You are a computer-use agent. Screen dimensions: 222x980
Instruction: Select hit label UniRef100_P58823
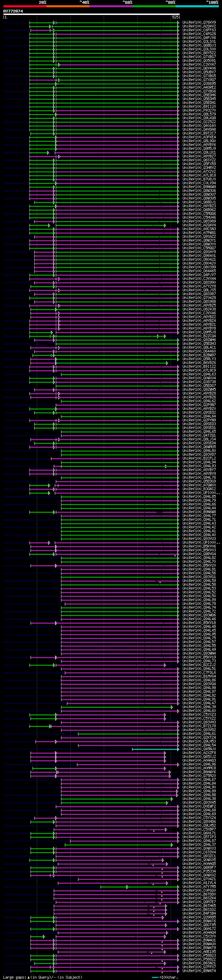click(x=199, y=955)
